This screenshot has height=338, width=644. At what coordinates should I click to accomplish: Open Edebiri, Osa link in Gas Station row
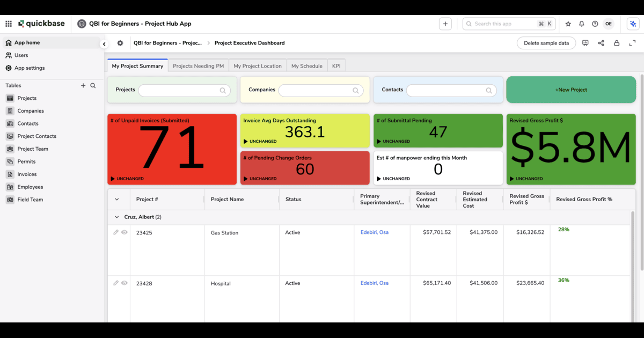click(375, 232)
